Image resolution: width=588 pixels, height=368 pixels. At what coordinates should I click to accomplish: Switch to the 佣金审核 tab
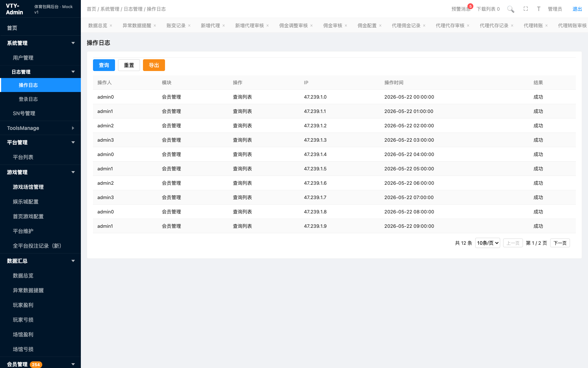coord(333,26)
